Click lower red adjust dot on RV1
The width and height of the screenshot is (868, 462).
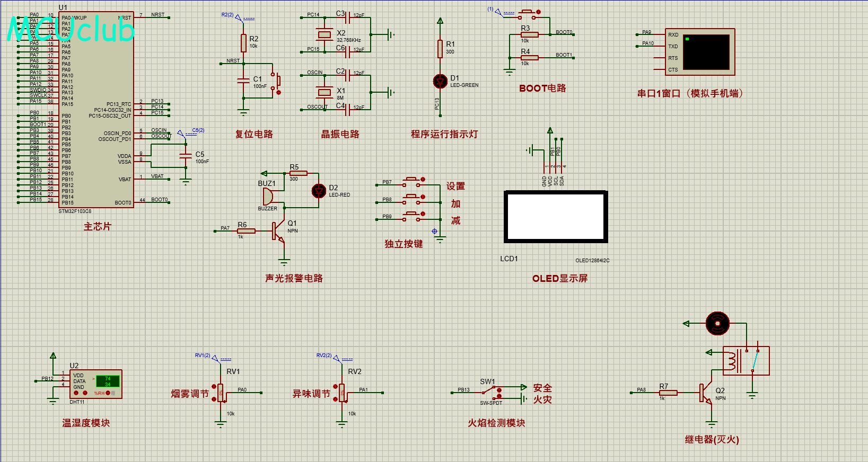(214, 399)
